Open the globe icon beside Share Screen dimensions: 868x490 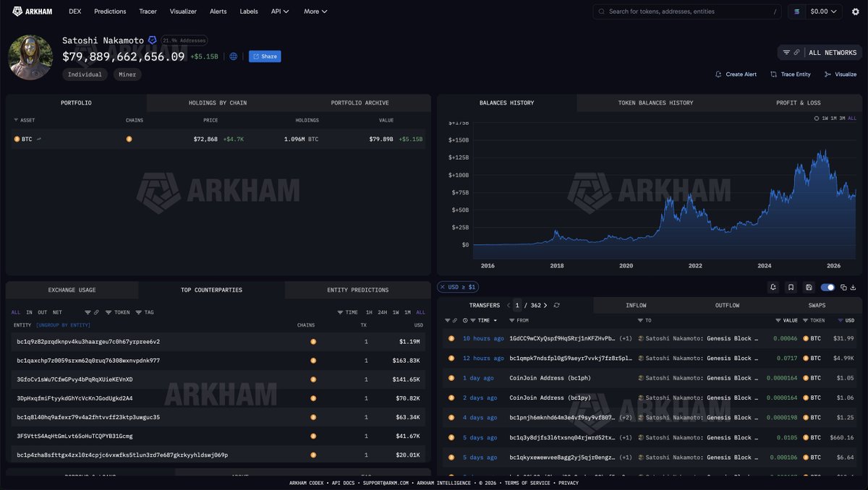pyautogui.click(x=233, y=56)
